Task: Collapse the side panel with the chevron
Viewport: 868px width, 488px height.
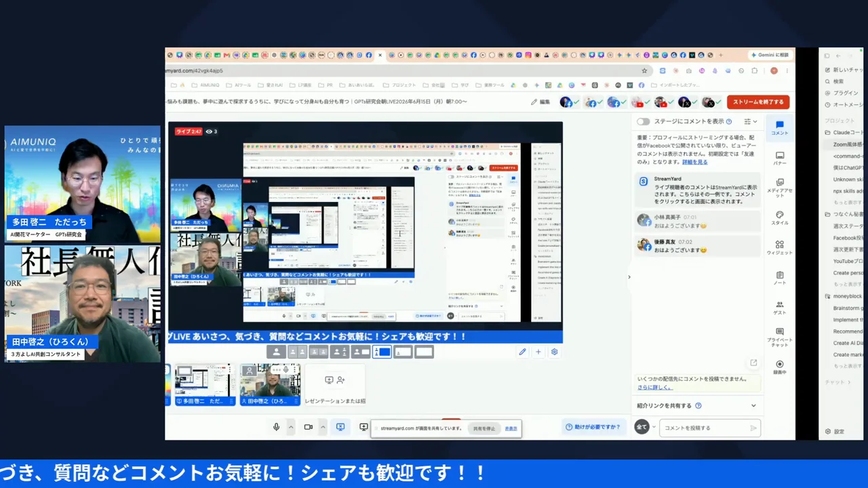Action: (x=629, y=277)
